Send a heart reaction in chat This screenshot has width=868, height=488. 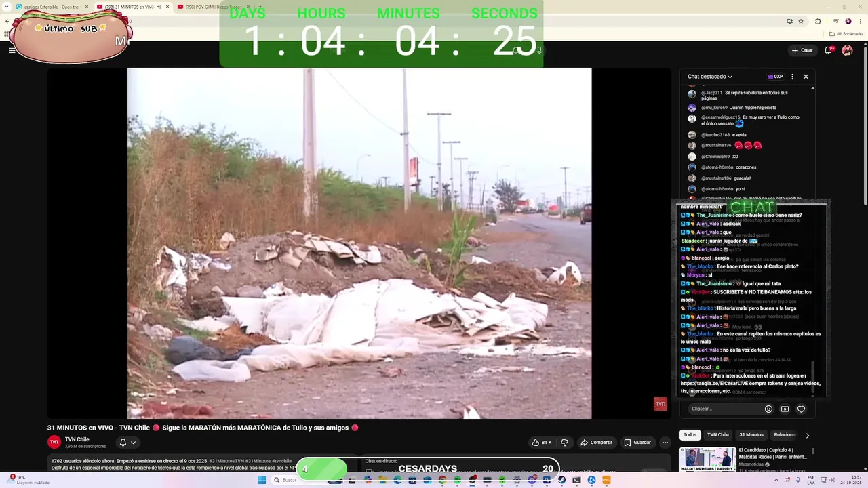coord(801,409)
